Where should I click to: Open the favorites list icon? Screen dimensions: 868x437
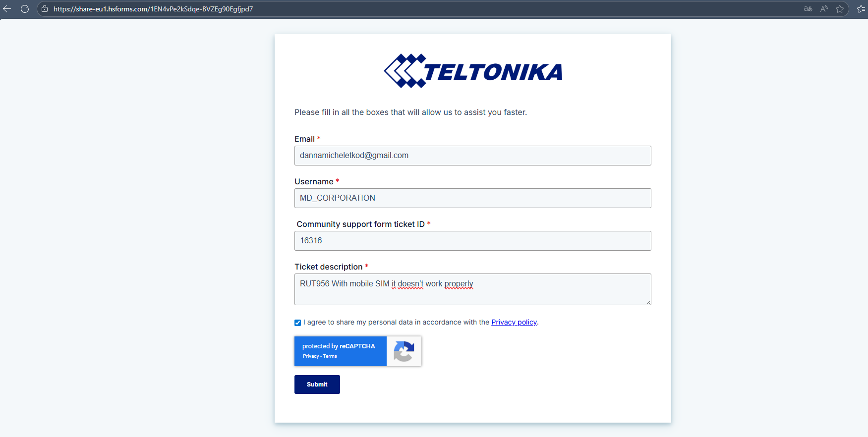point(861,9)
